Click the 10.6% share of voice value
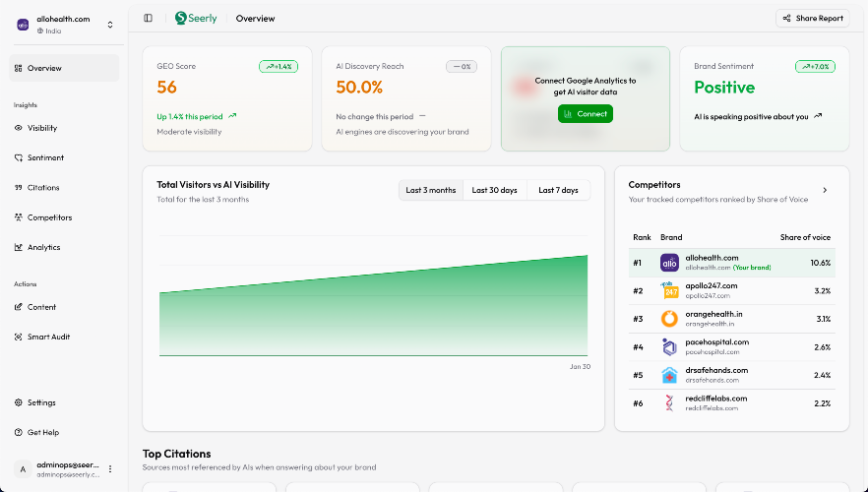868x492 pixels. pyautogui.click(x=821, y=263)
